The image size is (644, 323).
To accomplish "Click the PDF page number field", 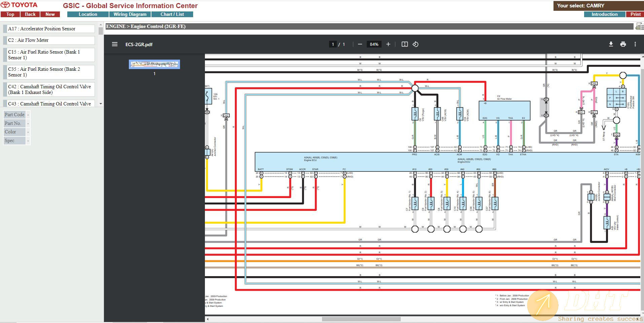I will coord(333,44).
